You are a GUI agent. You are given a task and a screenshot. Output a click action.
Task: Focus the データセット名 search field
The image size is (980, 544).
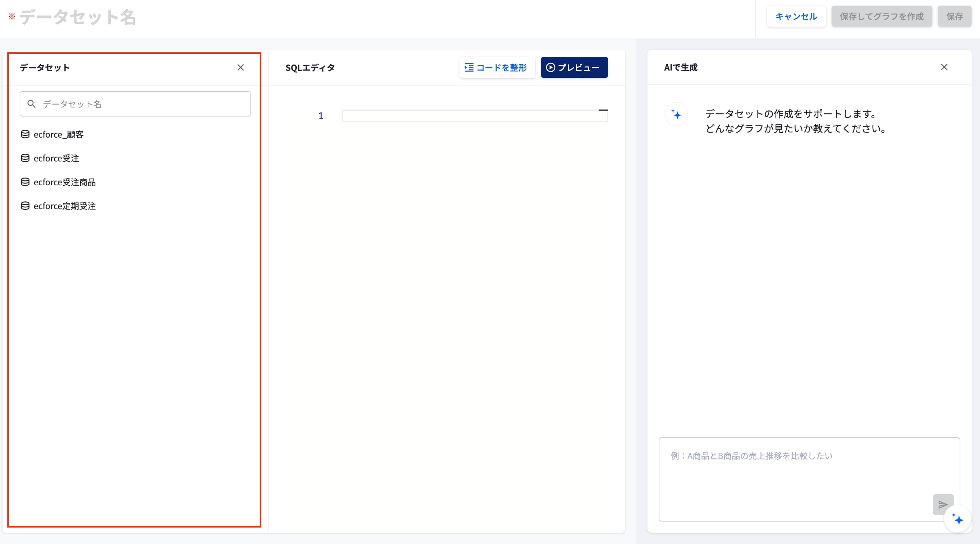point(135,104)
